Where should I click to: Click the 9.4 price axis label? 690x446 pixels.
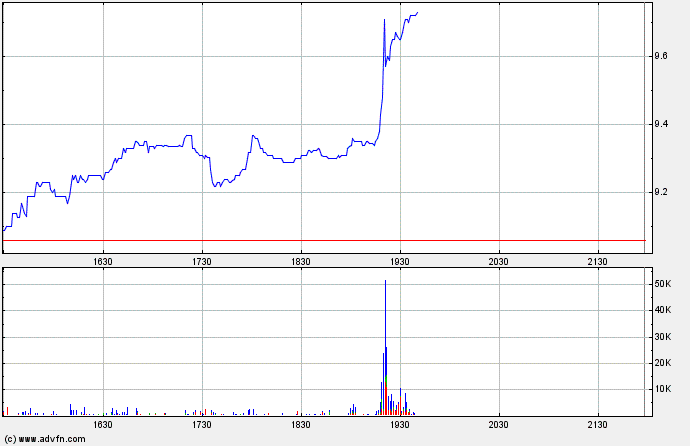(661, 124)
